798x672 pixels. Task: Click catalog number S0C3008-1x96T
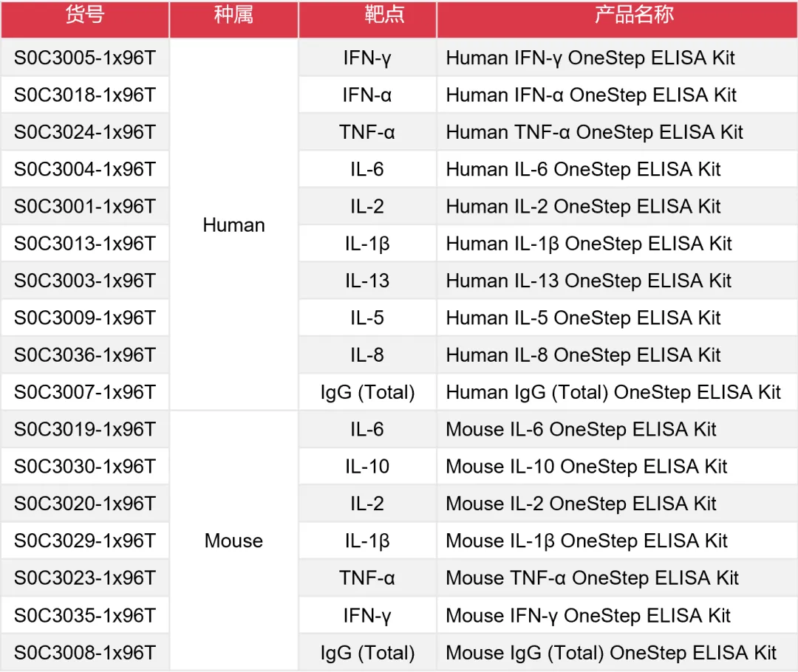click(x=85, y=653)
